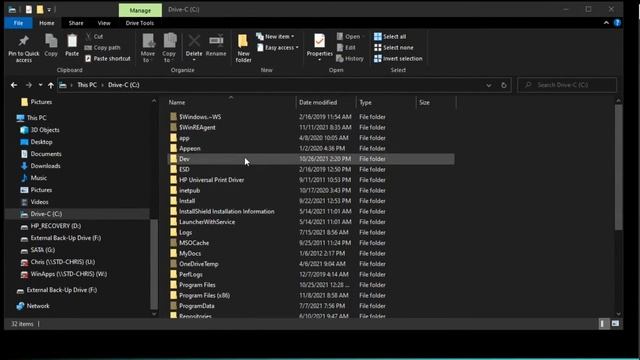640x360 pixels.
Task: Refresh the address bar location
Action: coord(504,85)
